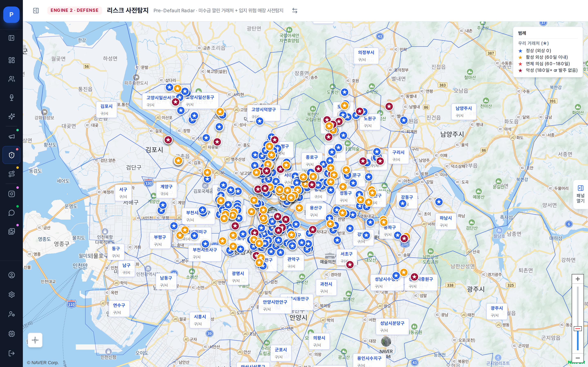Click the map zoom level slider handle
Viewport: 588px width, 367px height.
(x=578, y=329)
